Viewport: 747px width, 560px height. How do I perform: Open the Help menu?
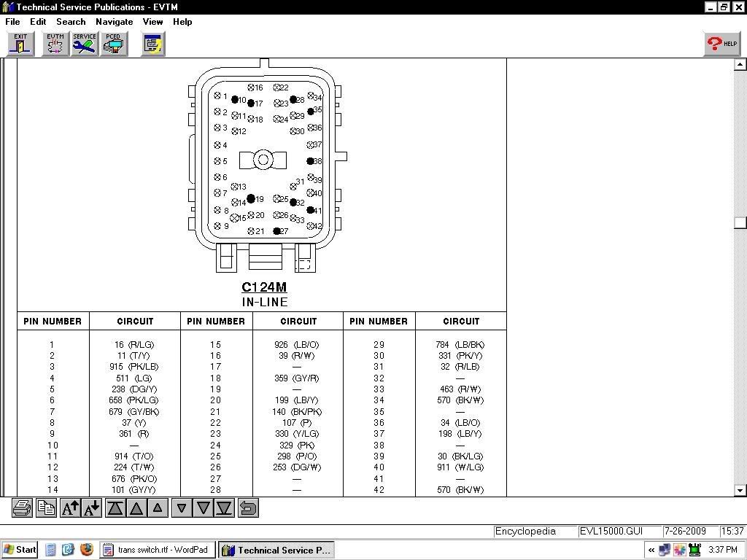(182, 22)
